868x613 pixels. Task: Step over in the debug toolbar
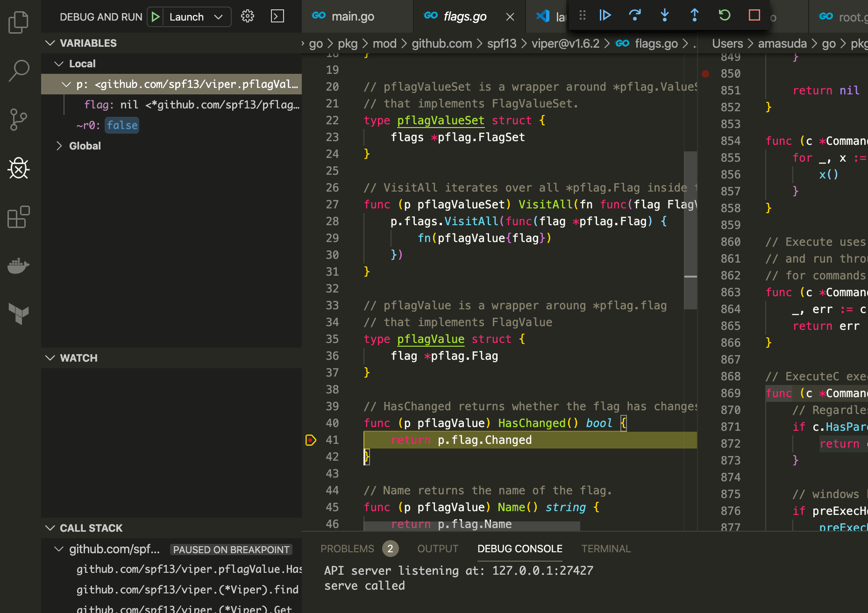[635, 15]
